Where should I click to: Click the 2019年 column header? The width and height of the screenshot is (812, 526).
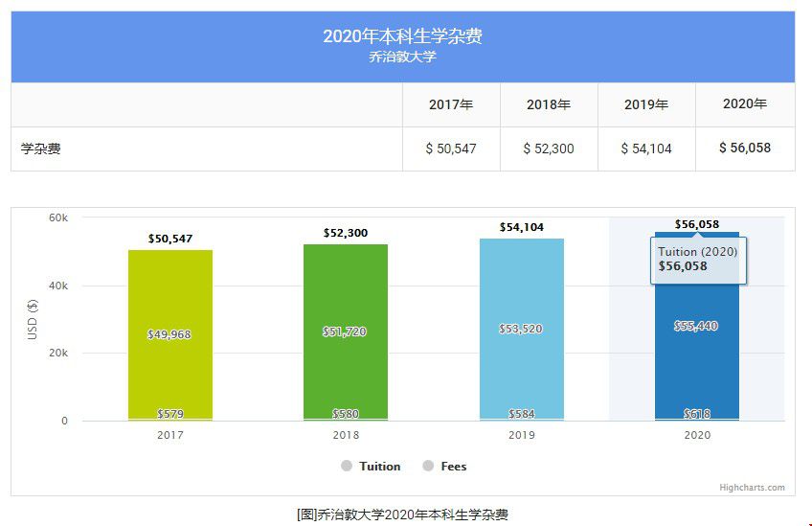(646, 104)
